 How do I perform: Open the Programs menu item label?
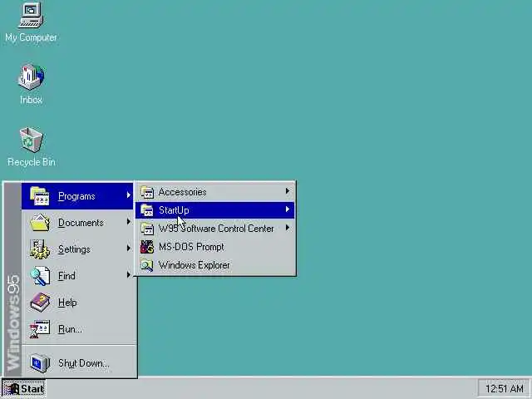tap(76, 196)
